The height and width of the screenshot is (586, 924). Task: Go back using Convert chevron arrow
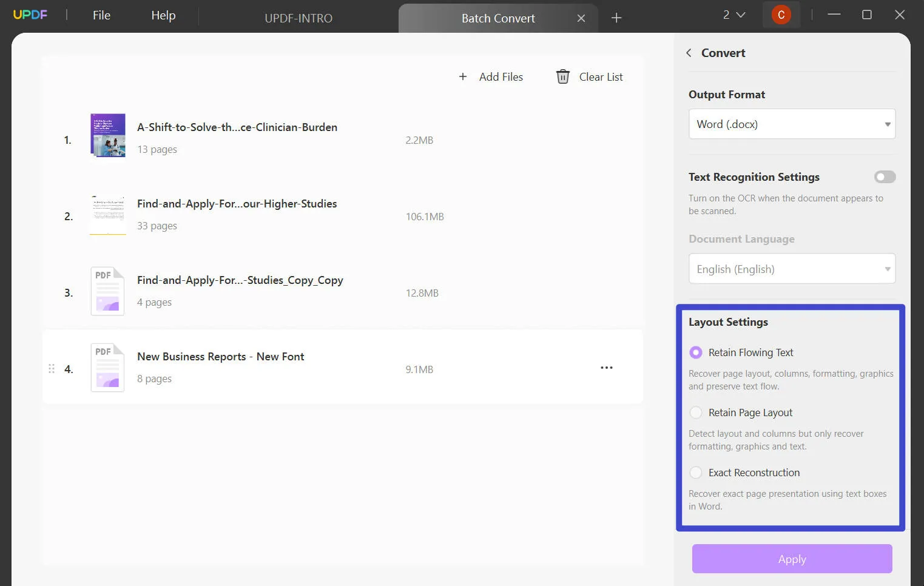tap(689, 53)
